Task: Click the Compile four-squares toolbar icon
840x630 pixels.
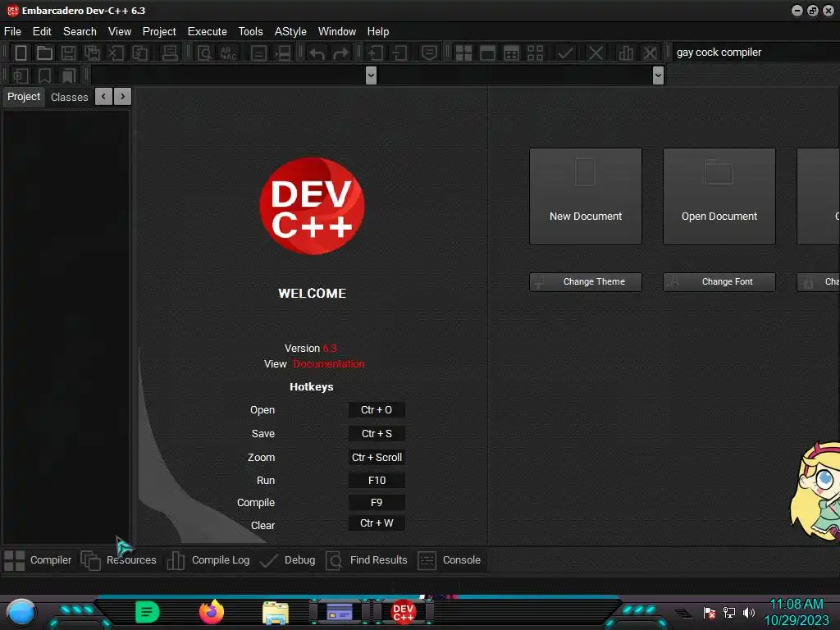Action: [x=463, y=52]
